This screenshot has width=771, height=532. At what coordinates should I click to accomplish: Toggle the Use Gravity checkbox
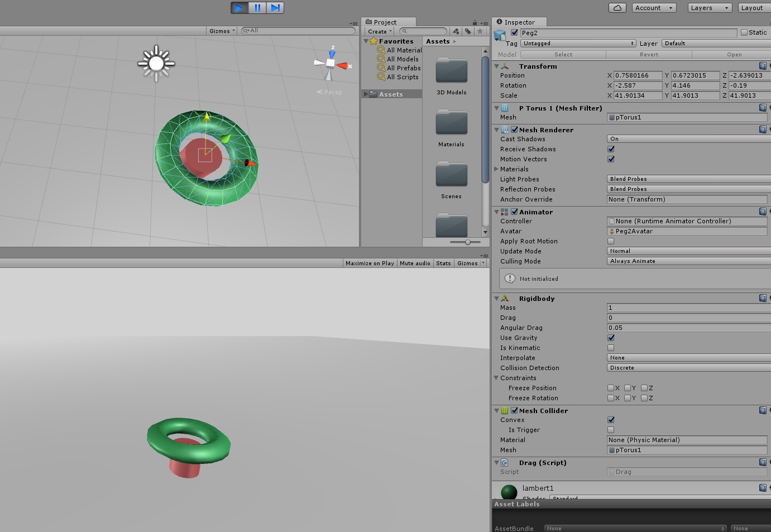pyautogui.click(x=611, y=337)
